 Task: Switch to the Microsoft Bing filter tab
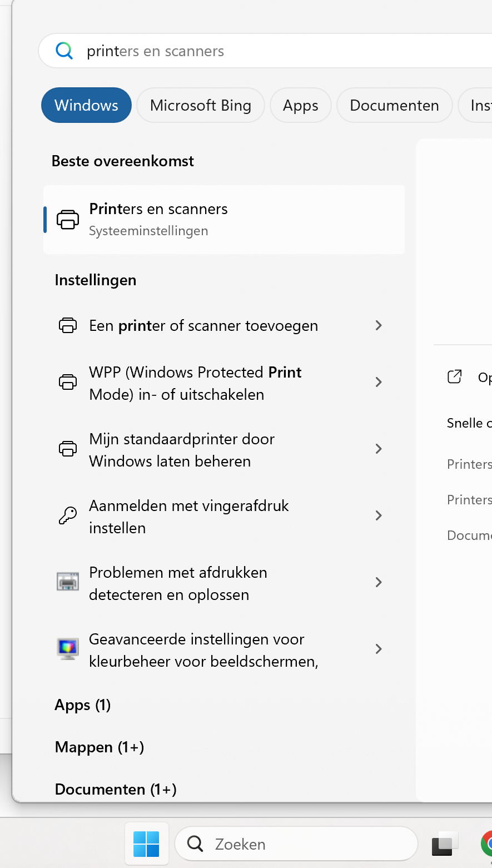click(200, 105)
